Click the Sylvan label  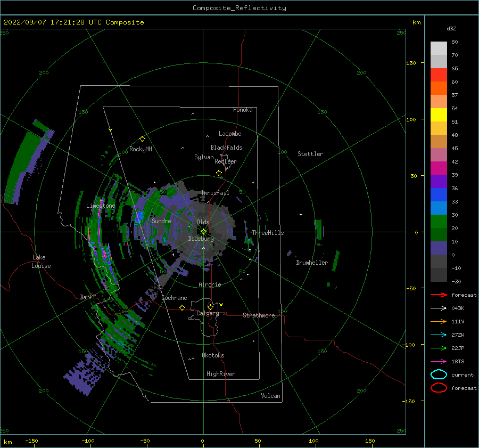pos(204,157)
